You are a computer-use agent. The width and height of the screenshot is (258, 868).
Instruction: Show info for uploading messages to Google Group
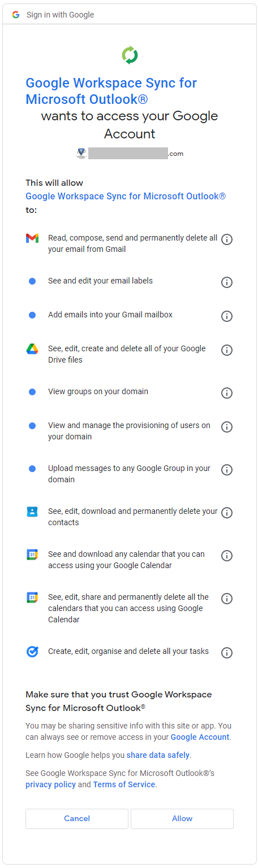coord(227,470)
